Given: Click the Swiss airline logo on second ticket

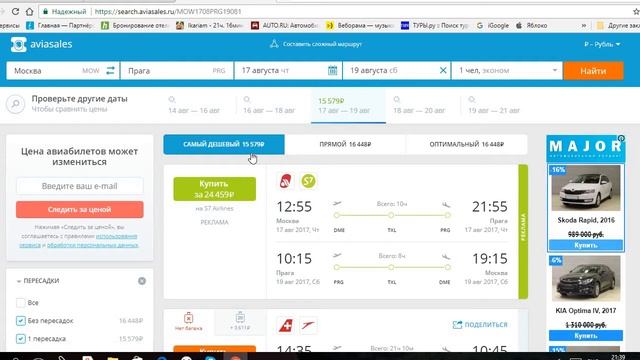Looking at the screenshot, I should 286,325.
